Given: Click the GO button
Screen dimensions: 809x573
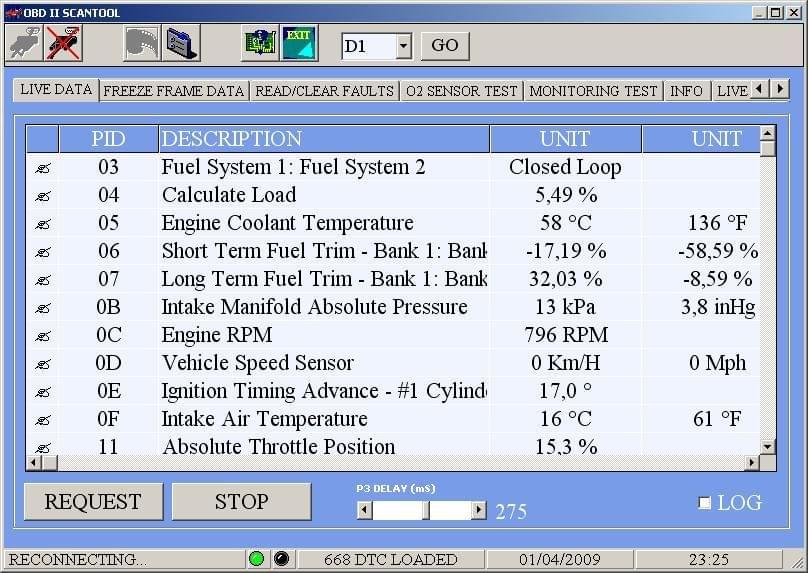Looking at the screenshot, I should click(445, 46).
